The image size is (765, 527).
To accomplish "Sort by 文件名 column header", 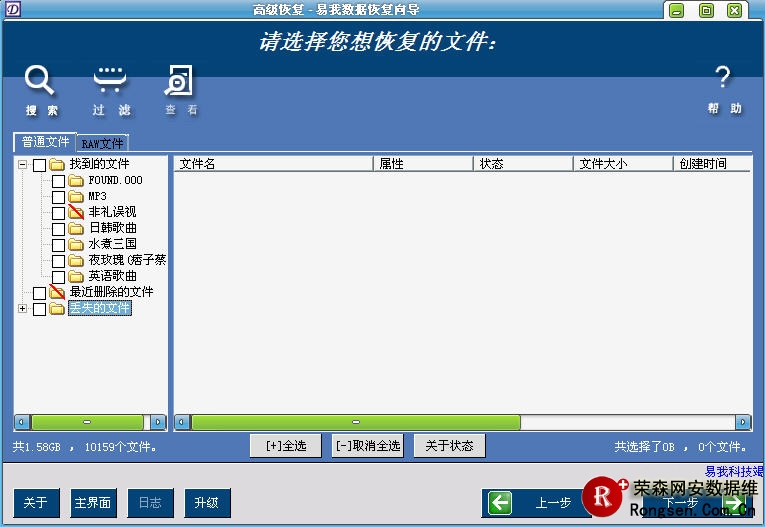I will coord(273,164).
